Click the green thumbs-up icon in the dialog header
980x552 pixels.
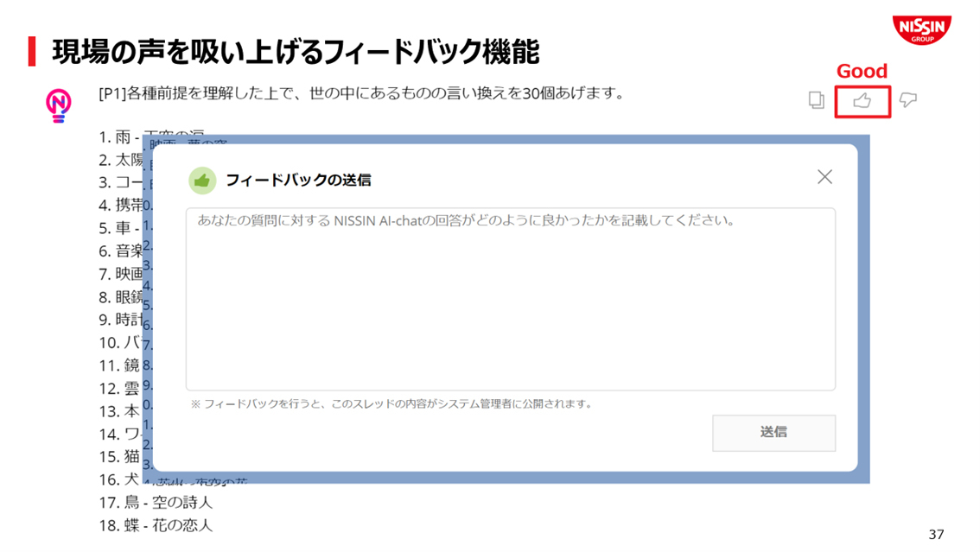(202, 181)
